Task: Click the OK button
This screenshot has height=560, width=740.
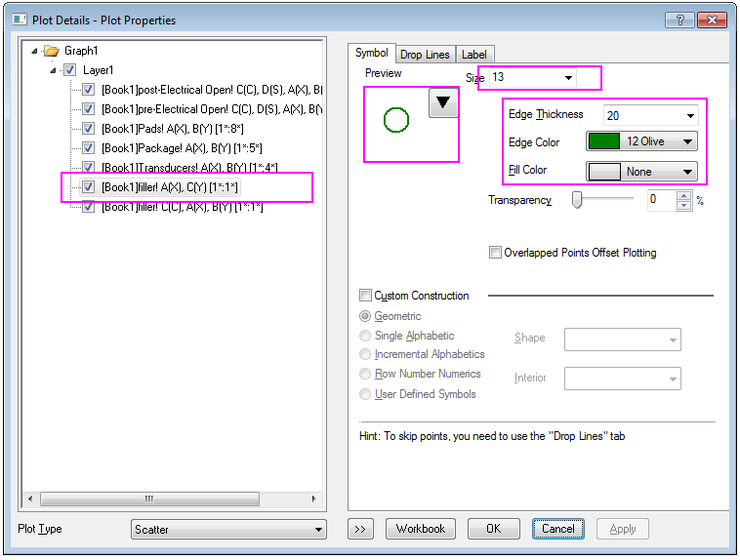Action: pos(493,529)
